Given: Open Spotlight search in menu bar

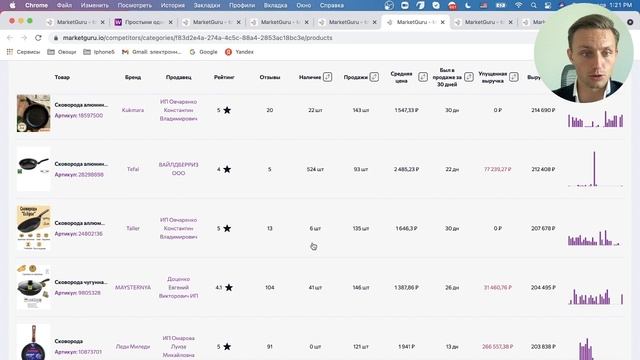Looking at the screenshot, I should pos(533,5).
